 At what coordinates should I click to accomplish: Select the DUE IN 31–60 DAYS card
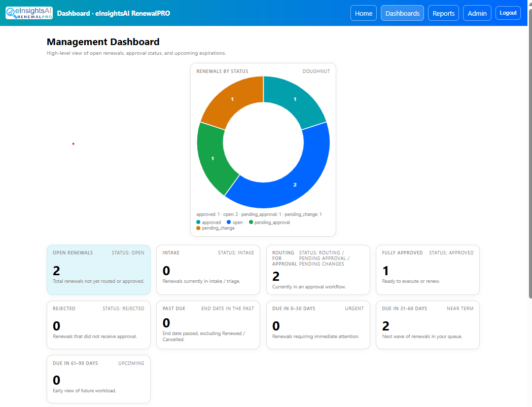coord(428,324)
